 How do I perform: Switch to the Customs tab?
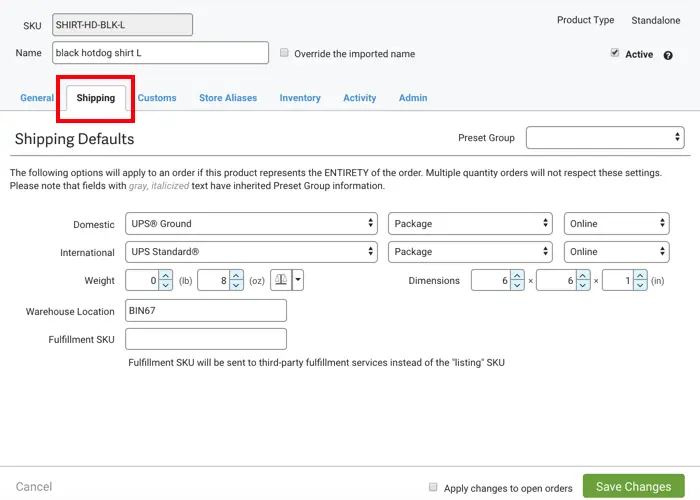(x=157, y=98)
